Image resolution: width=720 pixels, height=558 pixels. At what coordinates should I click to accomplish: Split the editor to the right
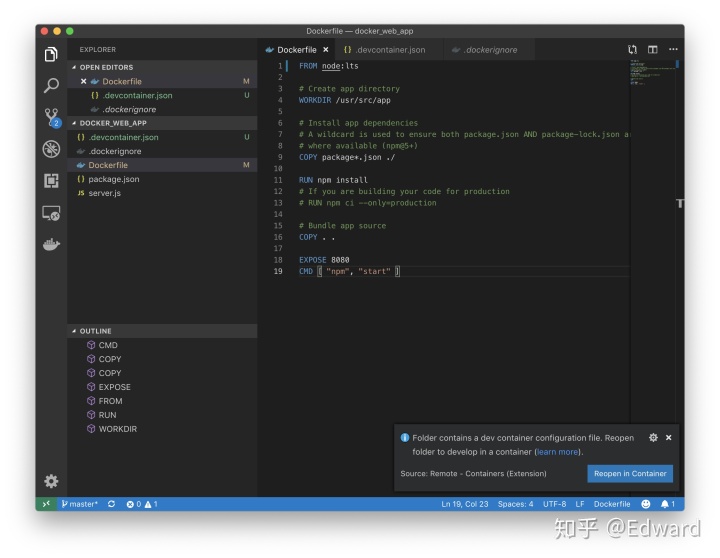click(x=652, y=50)
